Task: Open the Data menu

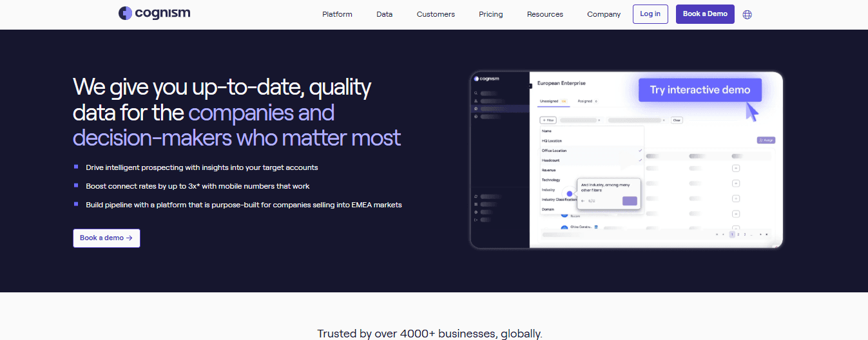Action: coord(385,14)
